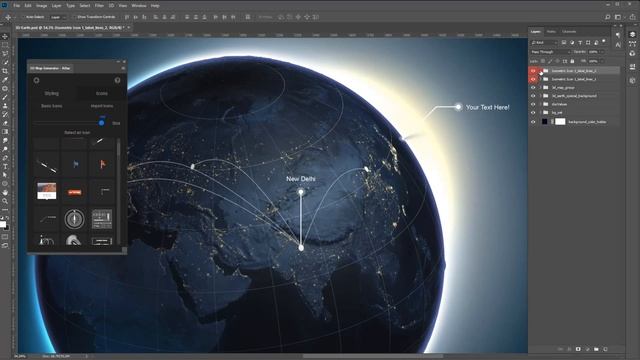Expand the 3d_earth_special_background folder
This screenshot has height=360, width=640.
[x=541, y=96]
